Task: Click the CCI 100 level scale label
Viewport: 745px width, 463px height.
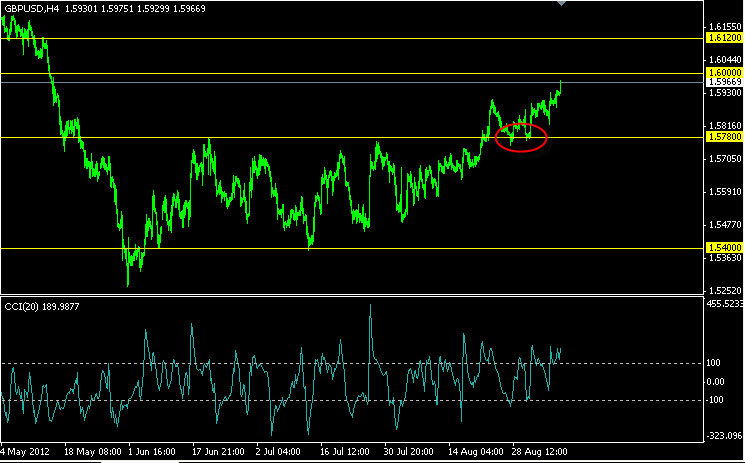Action: 716,363
